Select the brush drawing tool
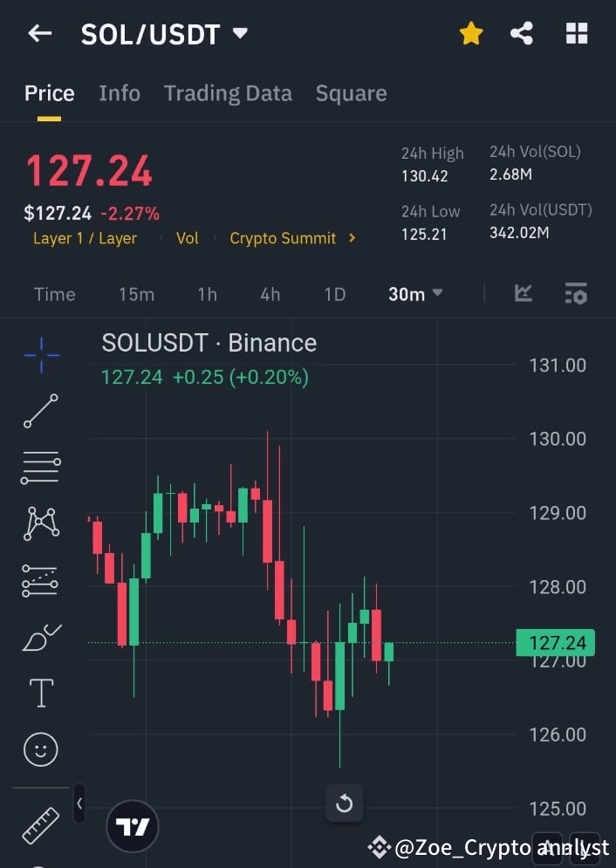This screenshot has width=616, height=868. pyautogui.click(x=40, y=636)
